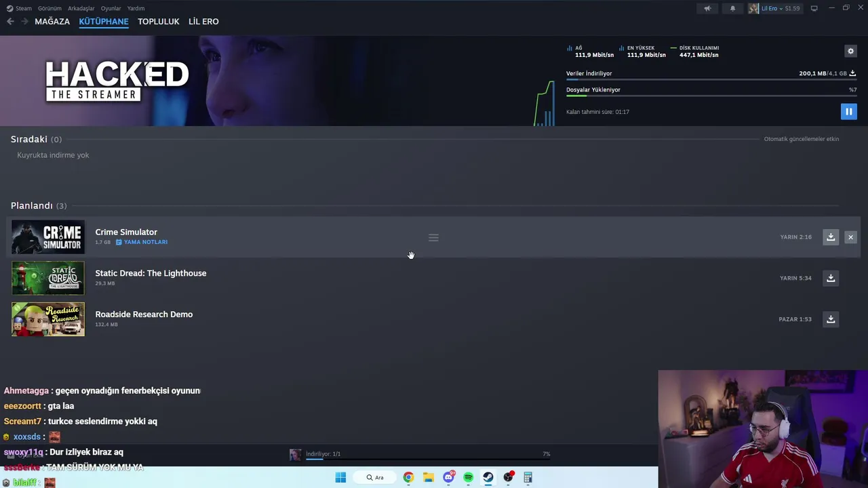
Task: Click the Lil Ero profile avatar
Action: tap(753, 8)
